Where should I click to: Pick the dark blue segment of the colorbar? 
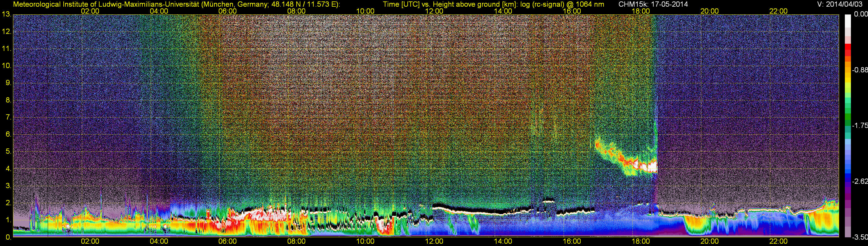[x=847, y=180]
